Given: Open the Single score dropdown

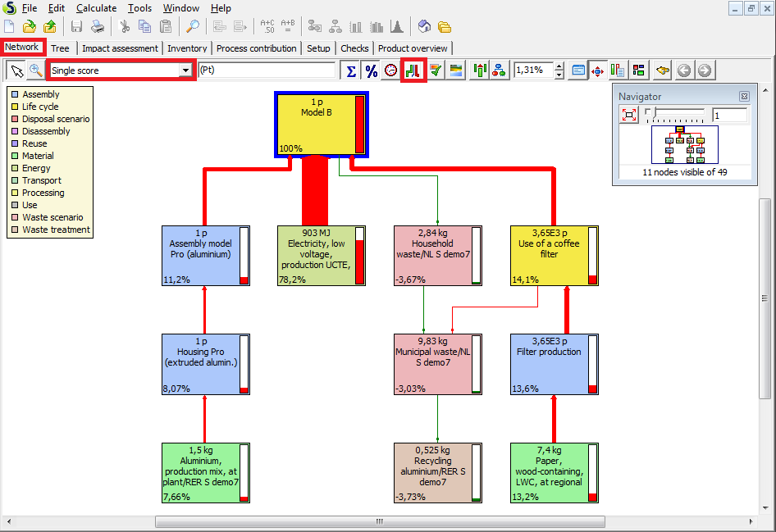Looking at the screenshot, I should click(x=185, y=70).
